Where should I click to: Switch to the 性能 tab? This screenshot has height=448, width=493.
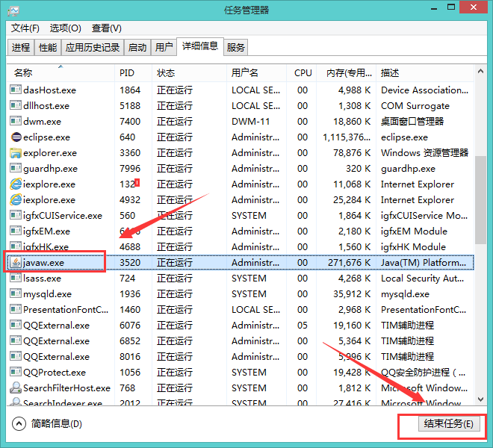click(48, 48)
